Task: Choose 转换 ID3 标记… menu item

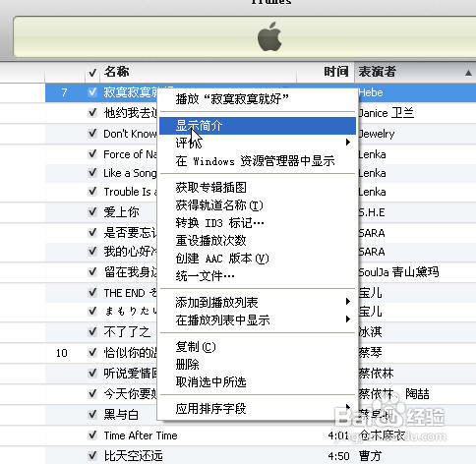Action: pos(258,223)
